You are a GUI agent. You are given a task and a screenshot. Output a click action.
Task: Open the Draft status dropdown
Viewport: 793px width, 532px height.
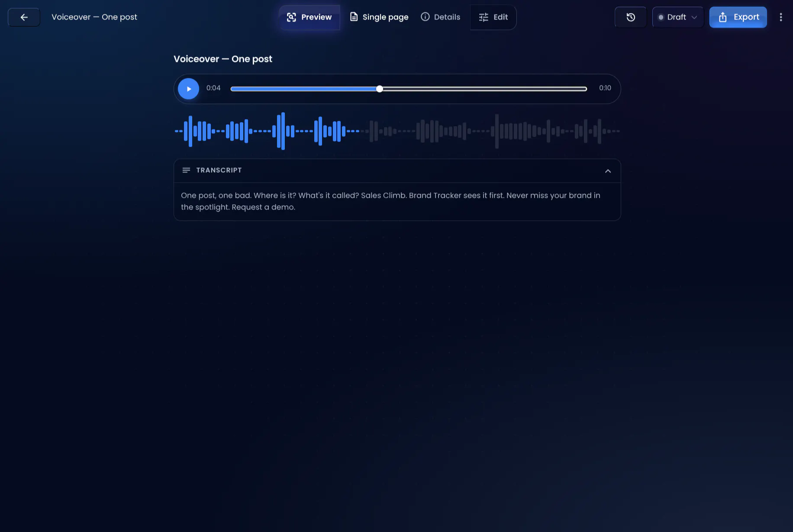[x=677, y=17]
